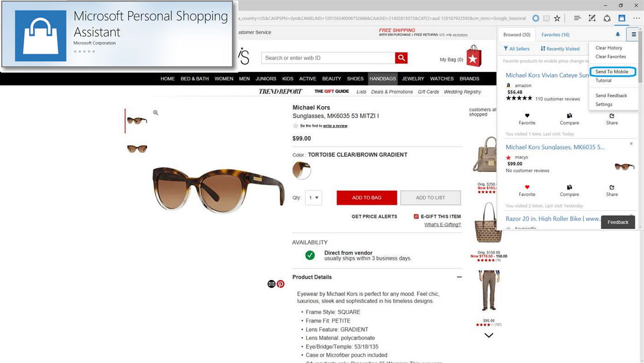The width and height of the screenshot is (644, 363).
Task: Open the notifications bell in assistant panel
Action: pos(618,35)
